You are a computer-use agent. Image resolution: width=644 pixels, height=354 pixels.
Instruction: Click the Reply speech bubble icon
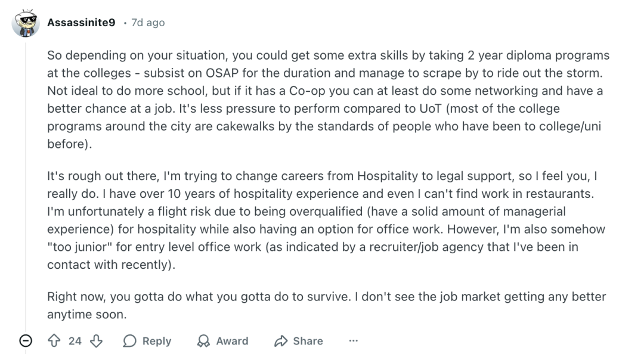[x=129, y=341]
